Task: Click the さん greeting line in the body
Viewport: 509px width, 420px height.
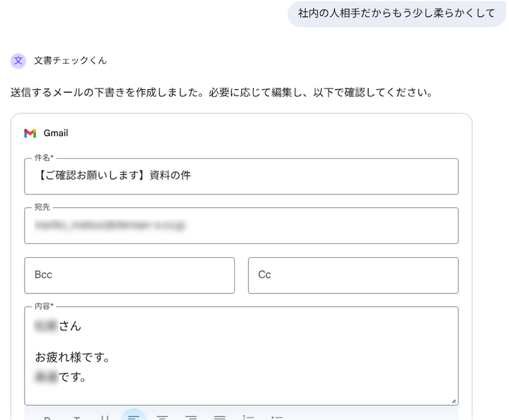Action: pyautogui.click(x=58, y=326)
